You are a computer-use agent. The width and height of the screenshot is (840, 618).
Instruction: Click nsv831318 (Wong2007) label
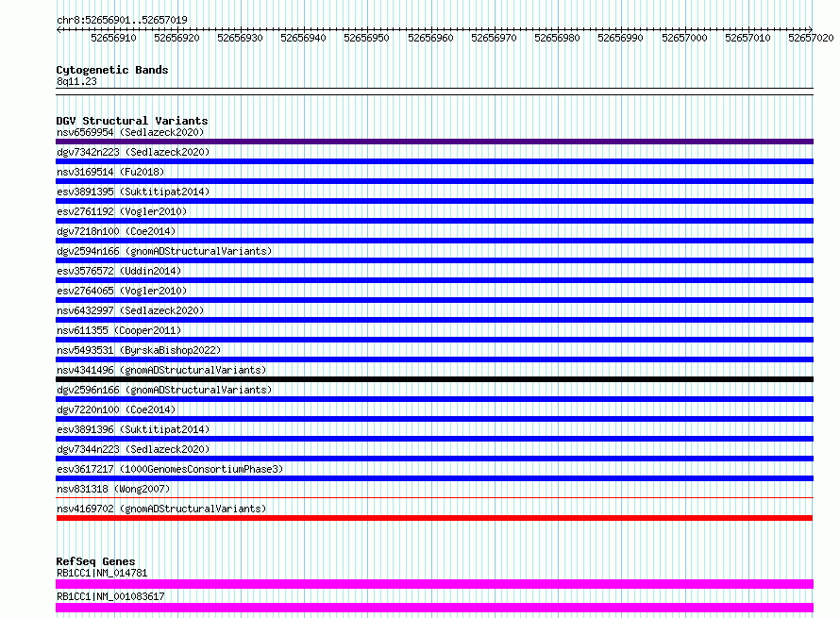(113, 489)
